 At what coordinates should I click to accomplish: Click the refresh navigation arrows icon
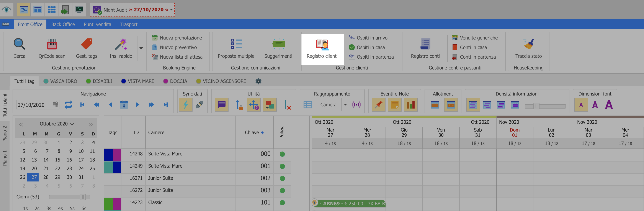(x=69, y=104)
